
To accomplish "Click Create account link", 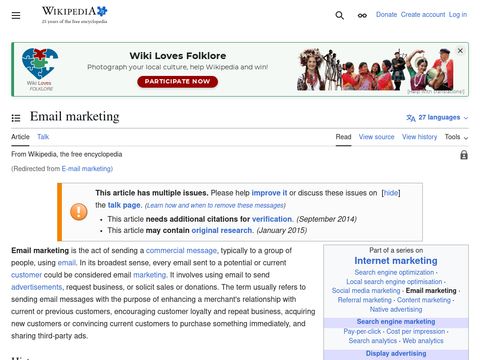I will point(423,15).
